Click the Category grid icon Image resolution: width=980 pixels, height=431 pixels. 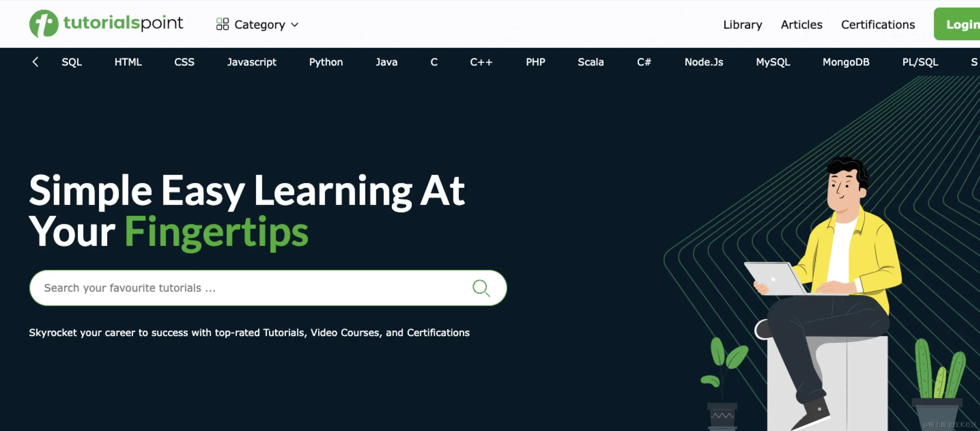coord(222,24)
